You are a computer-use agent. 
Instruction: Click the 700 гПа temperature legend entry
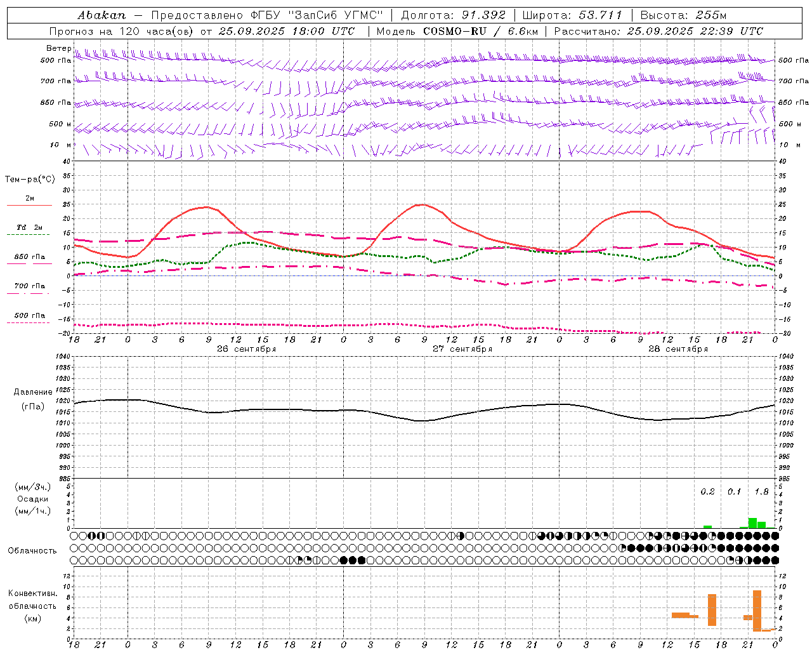30,286
